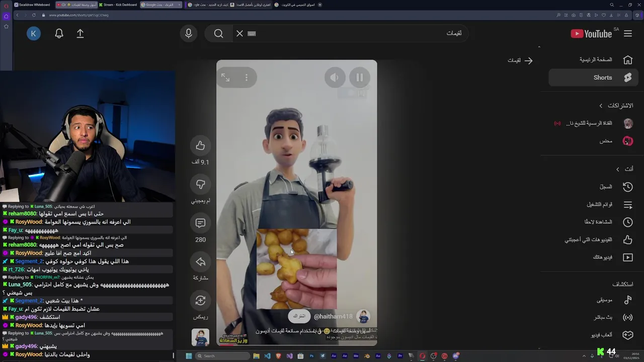Open the @haitham418 channel link
This screenshot has width=644, height=362.
click(x=333, y=317)
